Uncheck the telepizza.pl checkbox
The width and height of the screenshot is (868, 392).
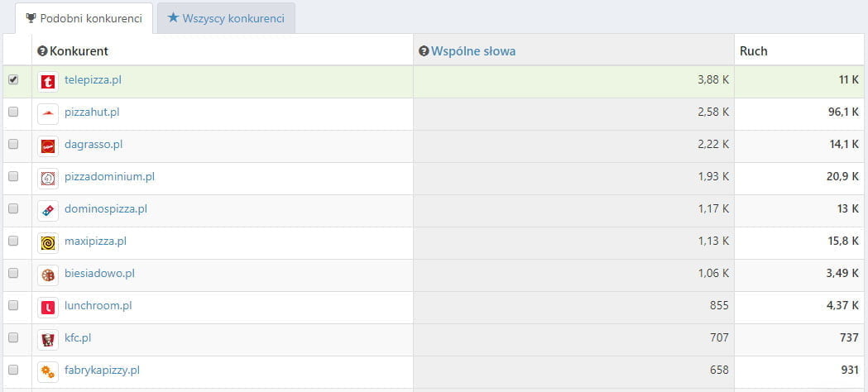[x=13, y=80]
